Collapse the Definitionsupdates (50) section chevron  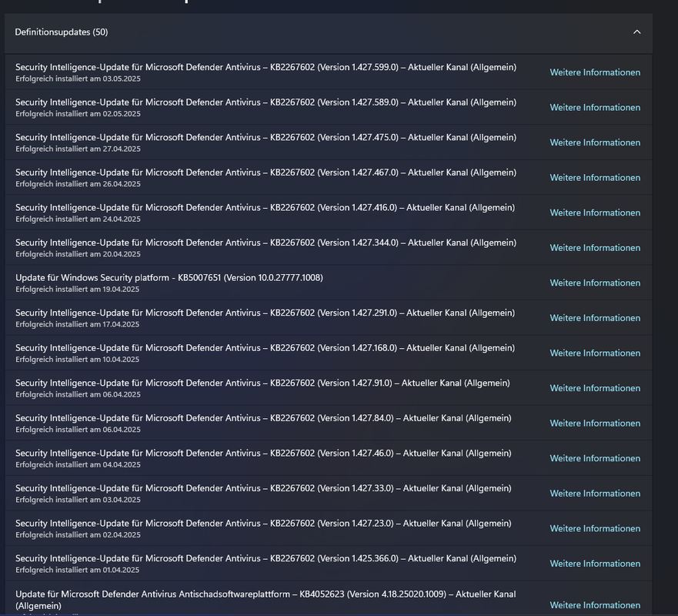pyautogui.click(x=636, y=32)
